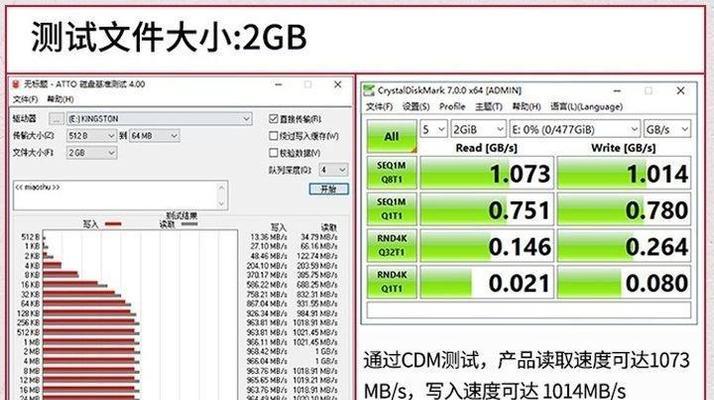This screenshot has height=400, width=714.
Task: Click the drive browse '...' button in ATTO
Action: point(56,119)
